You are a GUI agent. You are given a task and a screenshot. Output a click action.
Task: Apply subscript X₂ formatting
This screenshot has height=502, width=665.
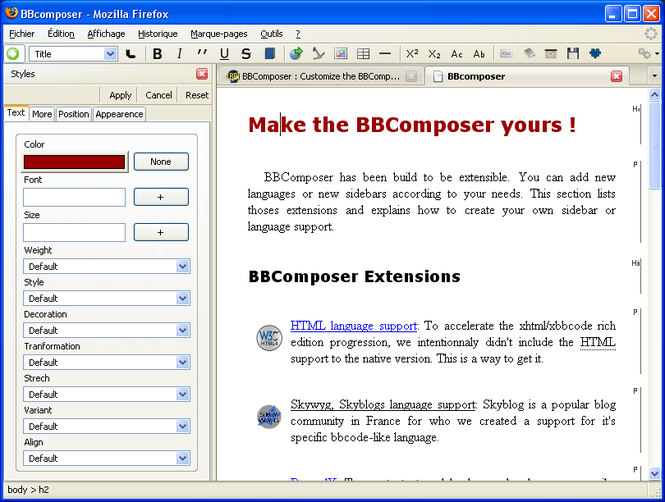[434, 54]
